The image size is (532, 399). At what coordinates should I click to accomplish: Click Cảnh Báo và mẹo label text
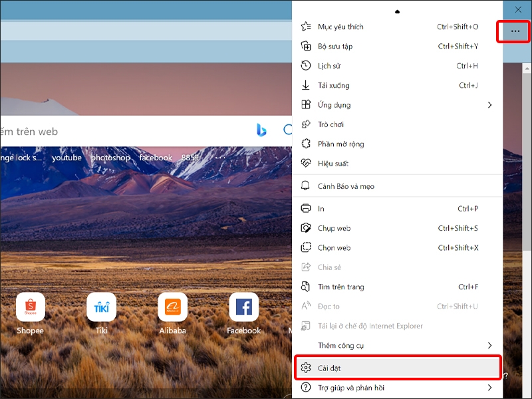click(x=346, y=186)
